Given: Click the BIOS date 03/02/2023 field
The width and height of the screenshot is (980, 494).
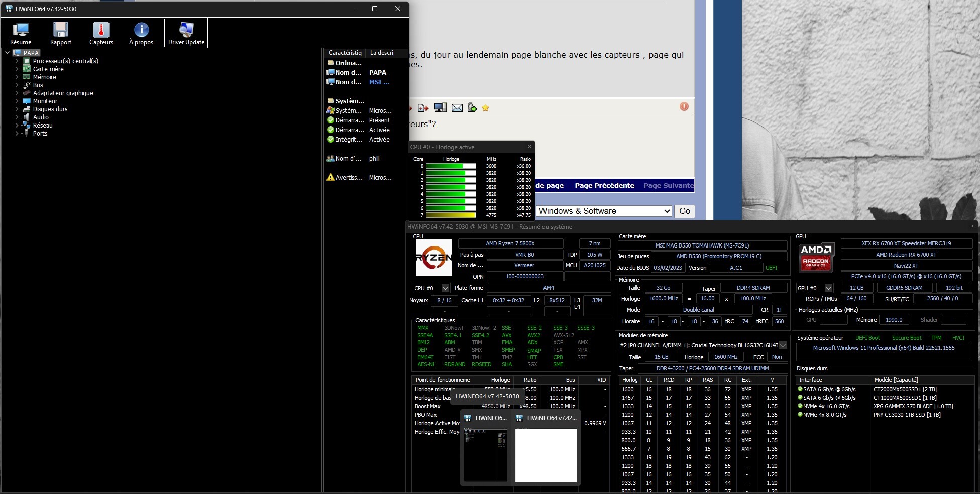Looking at the screenshot, I should tap(668, 268).
